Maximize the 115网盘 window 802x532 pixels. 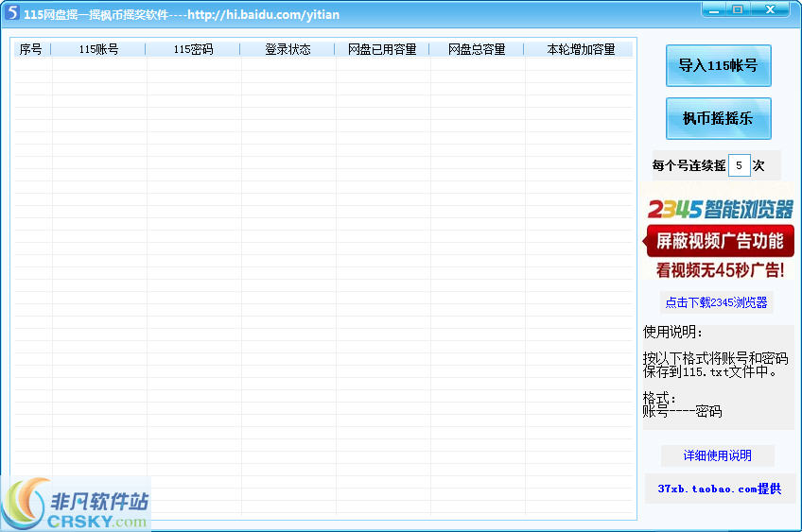[738, 9]
